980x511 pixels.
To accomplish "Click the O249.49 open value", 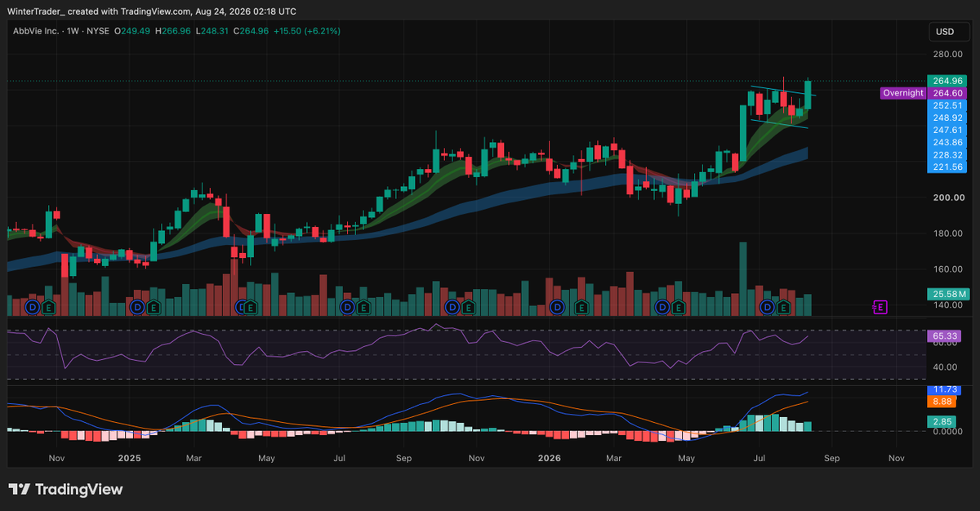I will pyautogui.click(x=132, y=31).
